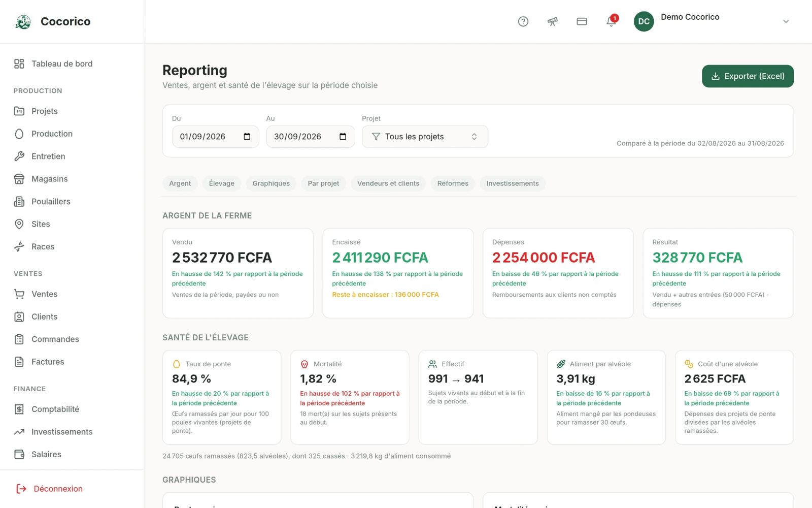812x508 pixels.
Task: Click the Déconnexion logout arrow icon
Action: (21, 489)
